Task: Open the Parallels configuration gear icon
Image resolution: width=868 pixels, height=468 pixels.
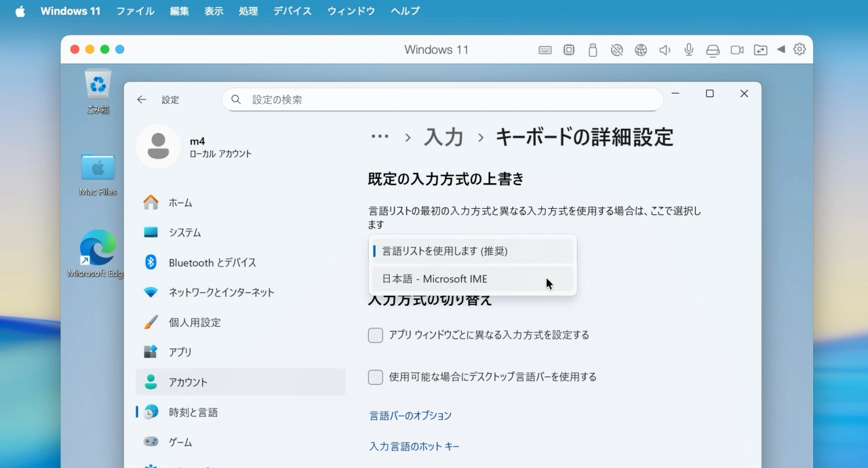Action: (x=799, y=50)
